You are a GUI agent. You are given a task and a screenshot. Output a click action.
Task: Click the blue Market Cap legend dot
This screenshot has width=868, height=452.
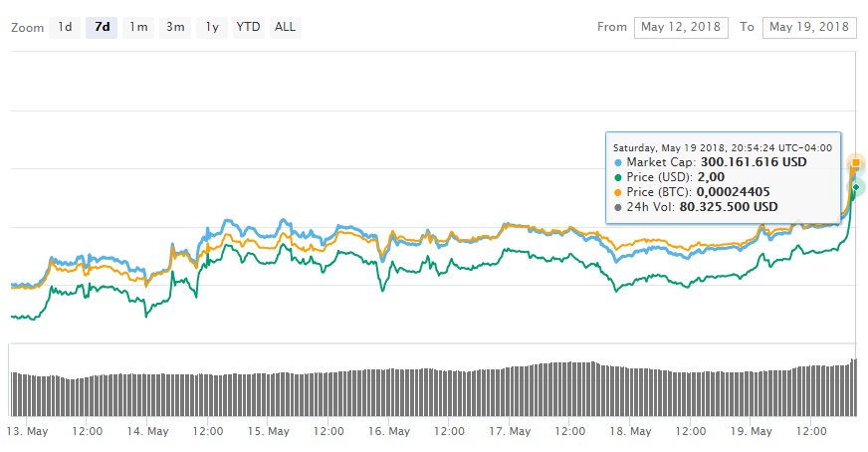(x=618, y=163)
